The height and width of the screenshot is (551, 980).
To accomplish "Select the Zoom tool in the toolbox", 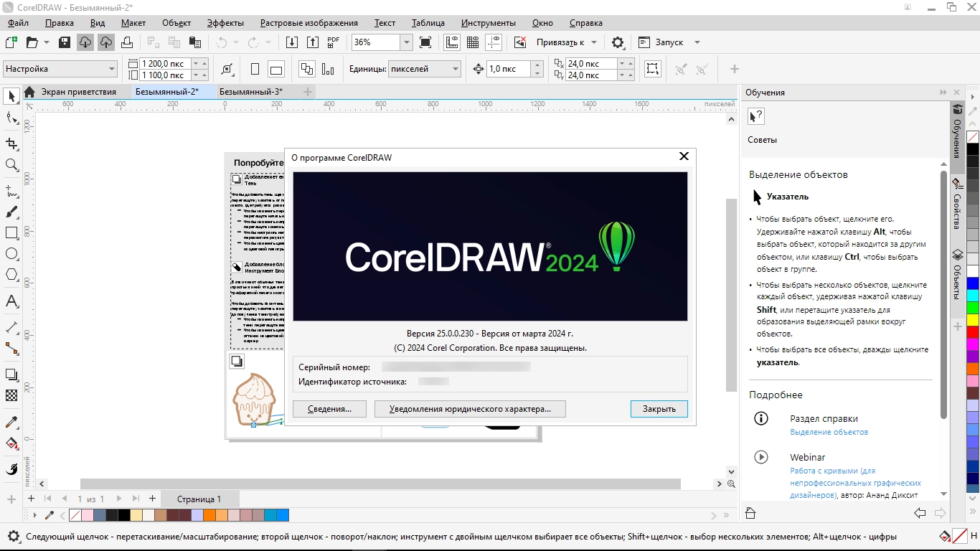I will pos(11,165).
